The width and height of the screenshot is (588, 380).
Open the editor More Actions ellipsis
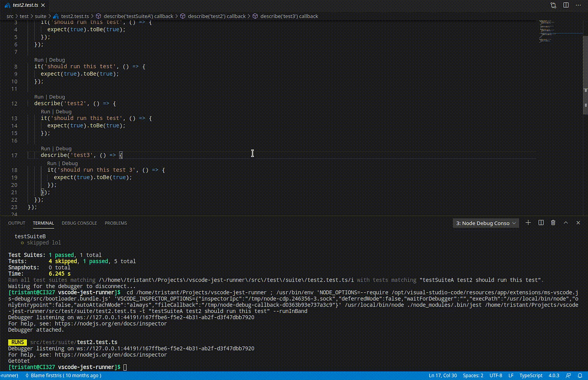578,5
